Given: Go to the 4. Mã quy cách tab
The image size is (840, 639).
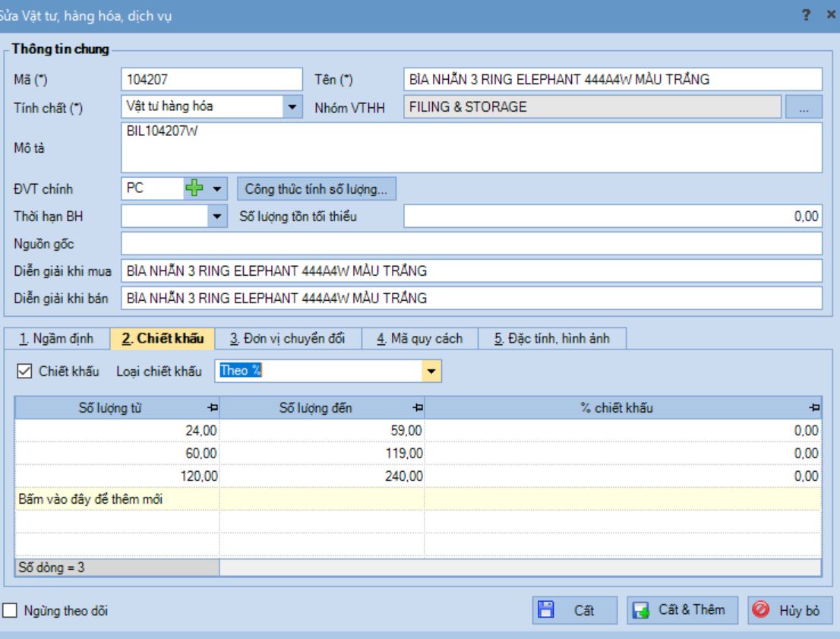Looking at the screenshot, I should (419, 339).
